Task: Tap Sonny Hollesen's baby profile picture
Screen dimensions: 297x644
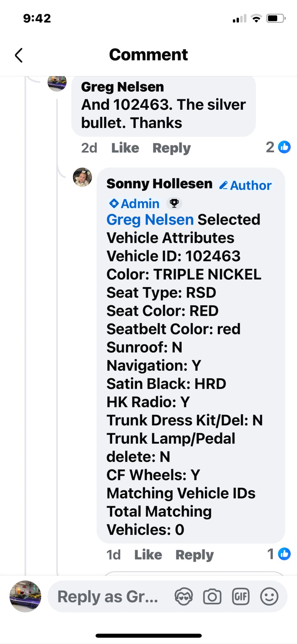Action: tap(82, 177)
